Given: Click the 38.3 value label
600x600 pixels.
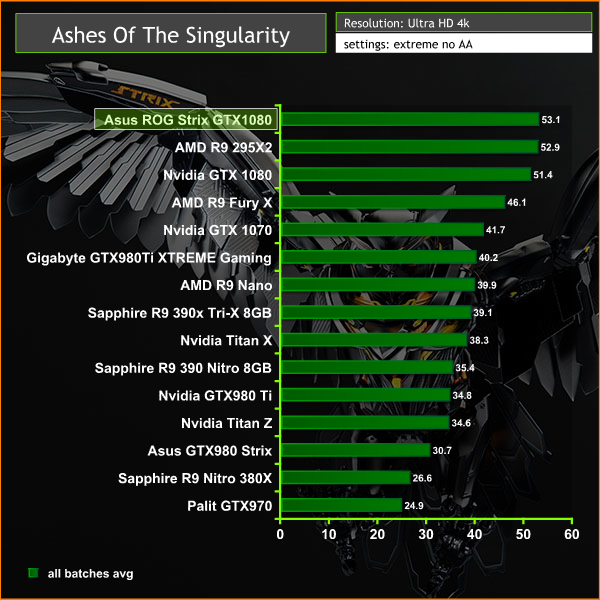Looking at the screenshot, I should (x=479, y=340).
